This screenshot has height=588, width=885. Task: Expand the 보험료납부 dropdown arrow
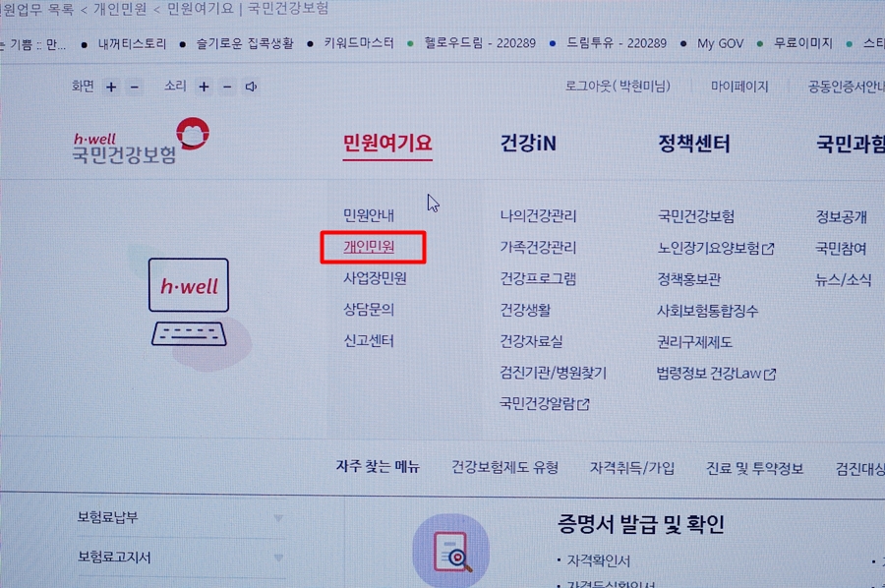(x=278, y=517)
